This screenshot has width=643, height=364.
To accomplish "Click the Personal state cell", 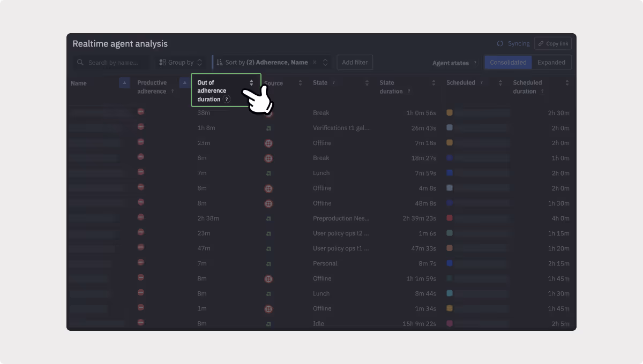I will [325, 263].
